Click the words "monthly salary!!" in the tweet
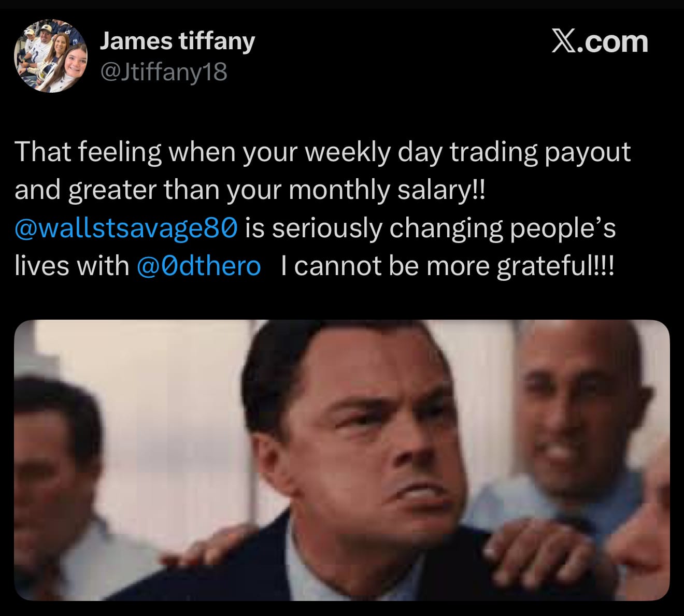 (387, 190)
